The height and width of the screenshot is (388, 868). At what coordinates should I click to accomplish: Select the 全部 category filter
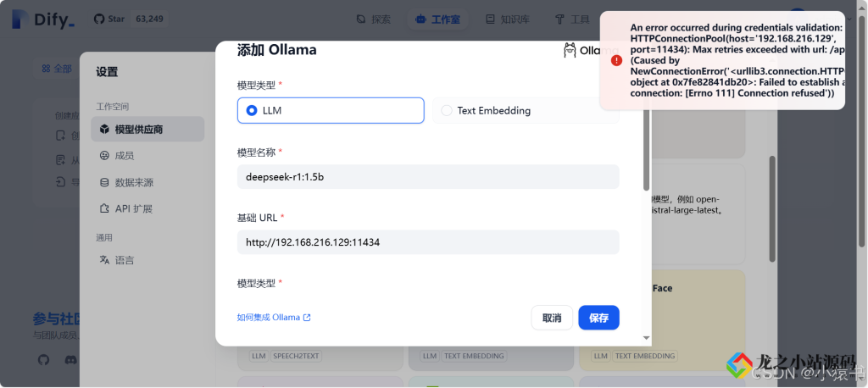(x=57, y=69)
